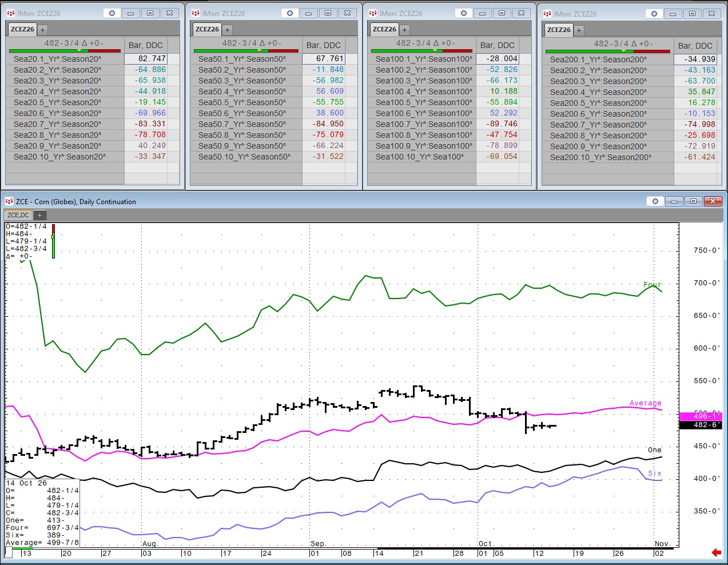Restore down the ZCE Corn chart window
Screen dimensions: 728x565
click(x=693, y=201)
